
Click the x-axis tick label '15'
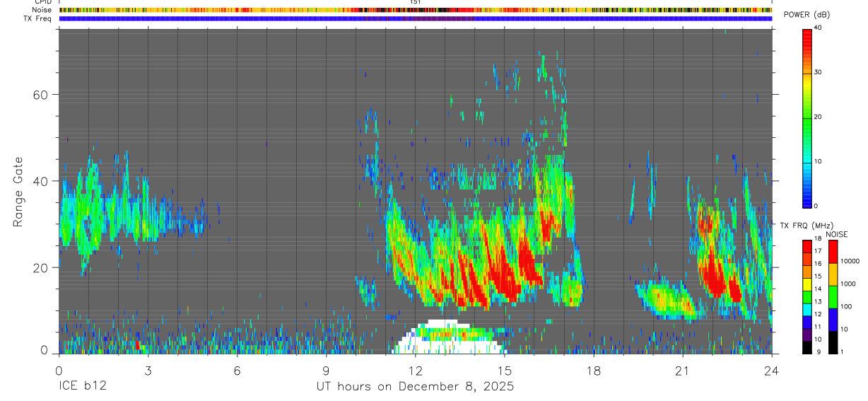point(504,370)
